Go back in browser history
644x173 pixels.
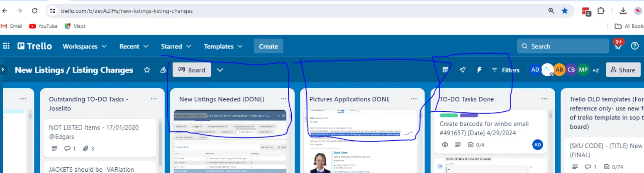[5, 11]
